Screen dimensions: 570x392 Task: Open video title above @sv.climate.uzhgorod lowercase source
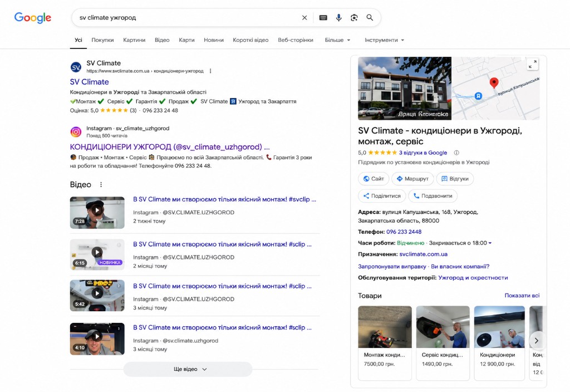coord(222,327)
